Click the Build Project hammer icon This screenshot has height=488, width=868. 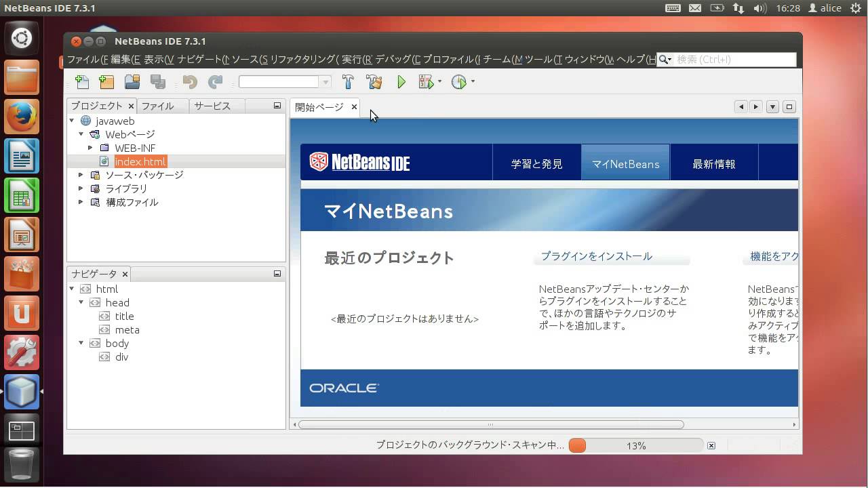tap(348, 82)
